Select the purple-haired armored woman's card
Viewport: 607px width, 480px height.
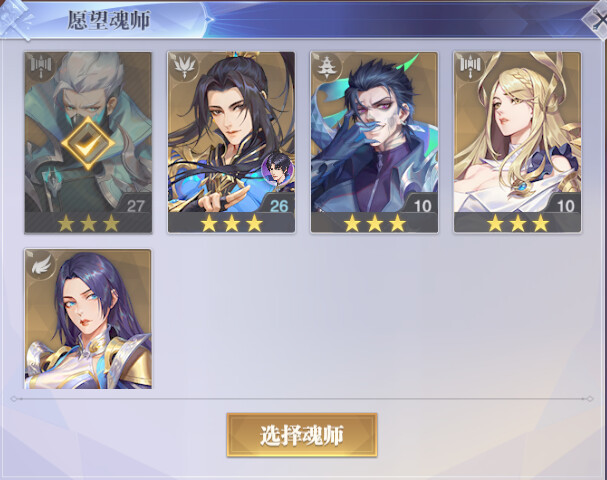coord(88,319)
